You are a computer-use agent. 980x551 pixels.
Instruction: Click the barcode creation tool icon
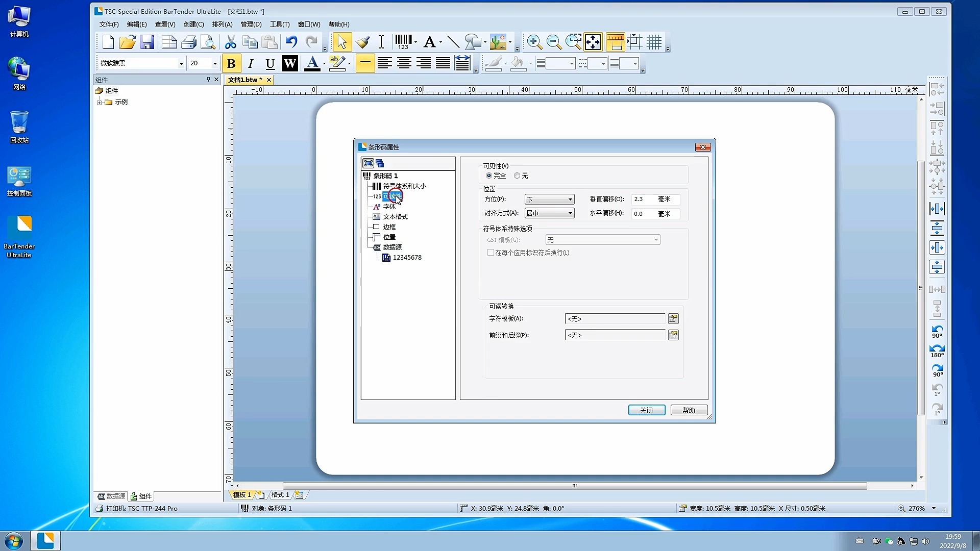coord(403,42)
